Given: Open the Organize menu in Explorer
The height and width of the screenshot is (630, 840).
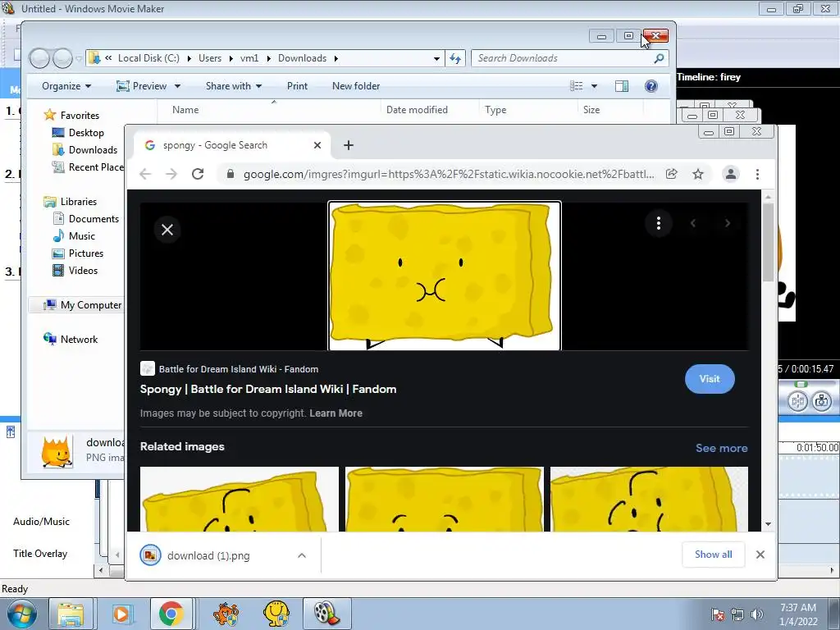Looking at the screenshot, I should [x=66, y=86].
